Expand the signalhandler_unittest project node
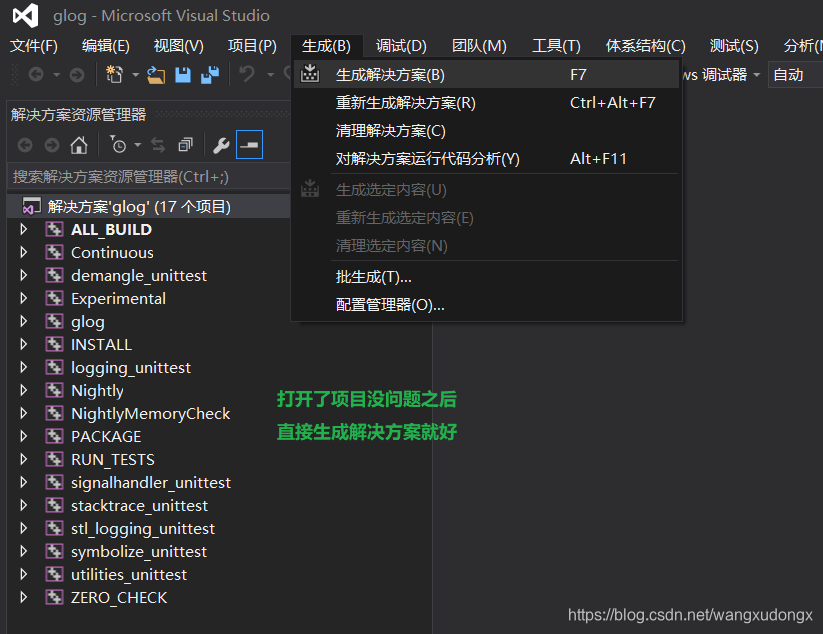This screenshot has width=823, height=634. [24, 482]
